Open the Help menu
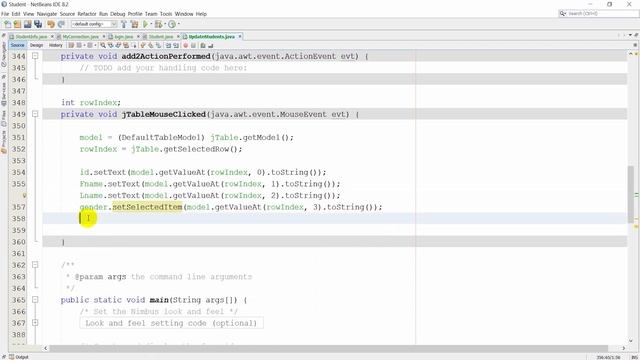Screen dimensions: 640x360 201,14
